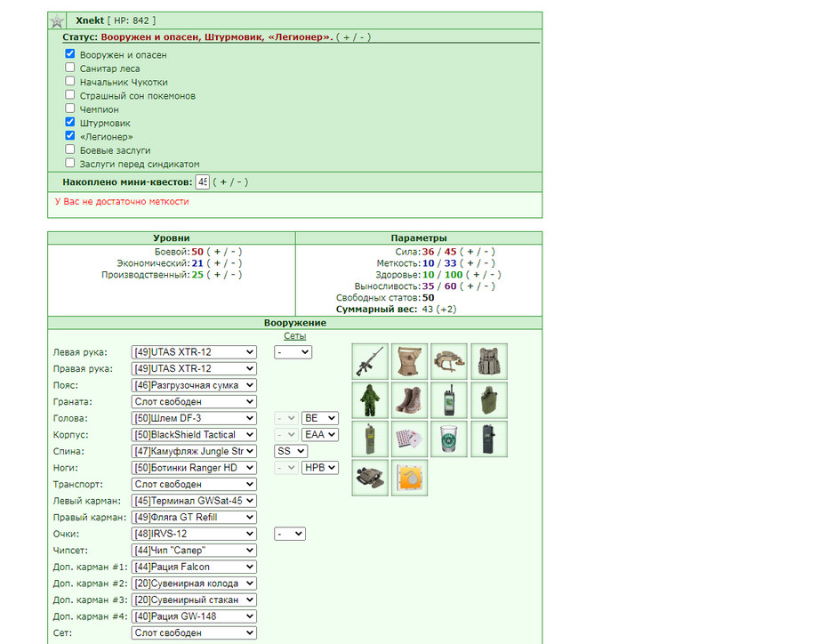Click the star icon beside Xnekt
This screenshot has height=644, width=827.
(57, 21)
